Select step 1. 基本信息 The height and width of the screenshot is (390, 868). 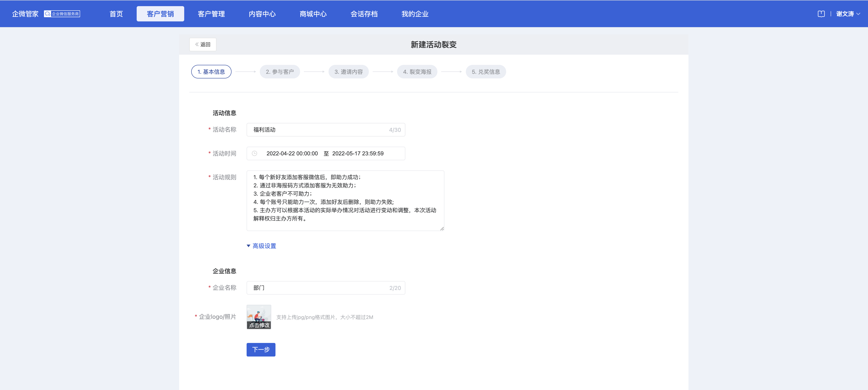tap(211, 72)
